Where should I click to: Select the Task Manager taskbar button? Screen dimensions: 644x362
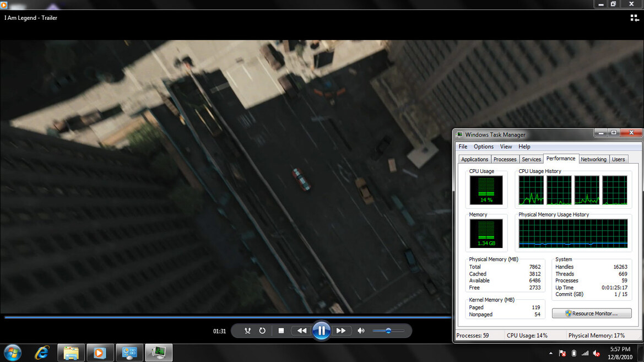point(159,353)
